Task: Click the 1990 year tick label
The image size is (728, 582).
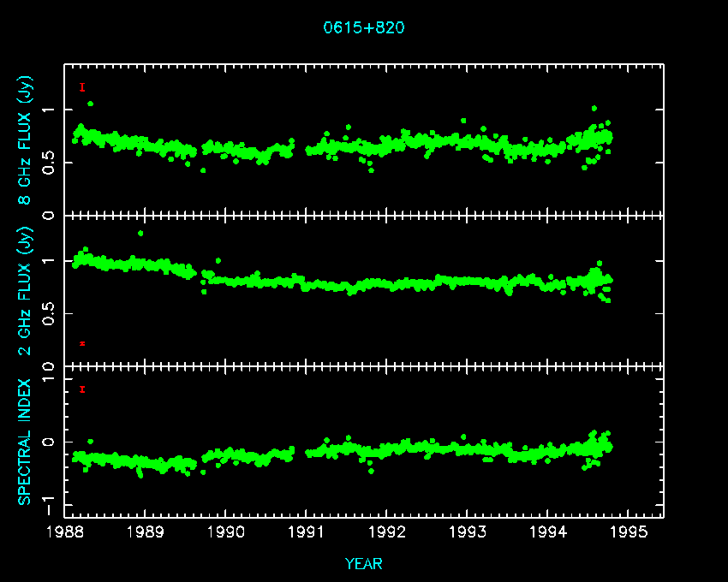Action: [x=226, y=532]
